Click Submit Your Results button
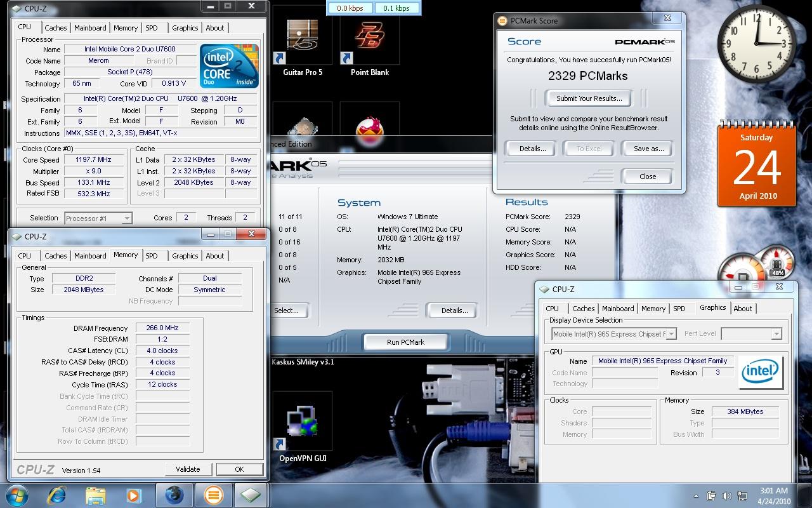The height and width of the screenshot is (508, 812). point(589,98)
